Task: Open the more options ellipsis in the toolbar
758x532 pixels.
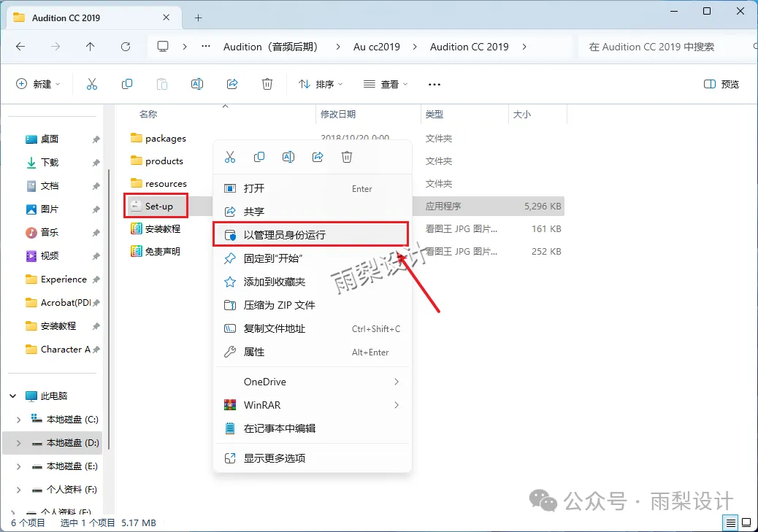Action: pos(434,85)
